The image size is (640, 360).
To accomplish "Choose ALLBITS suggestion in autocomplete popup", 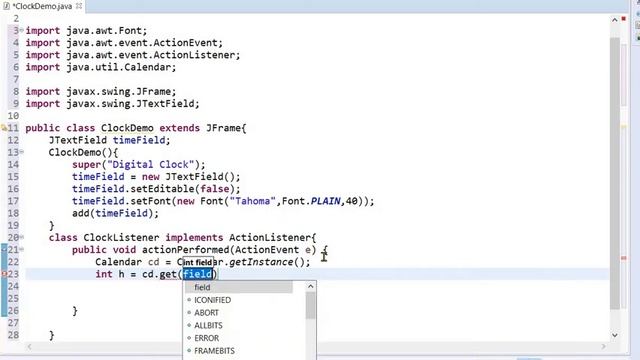I will 208,325.
